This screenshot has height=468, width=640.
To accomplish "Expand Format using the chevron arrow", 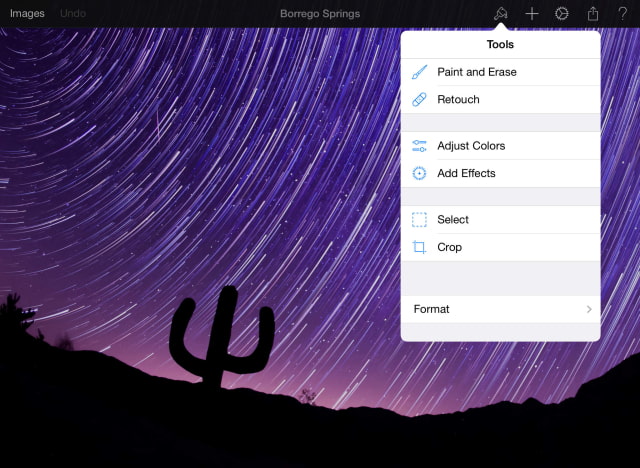I will pyautogui.click(x=589, y=309).
